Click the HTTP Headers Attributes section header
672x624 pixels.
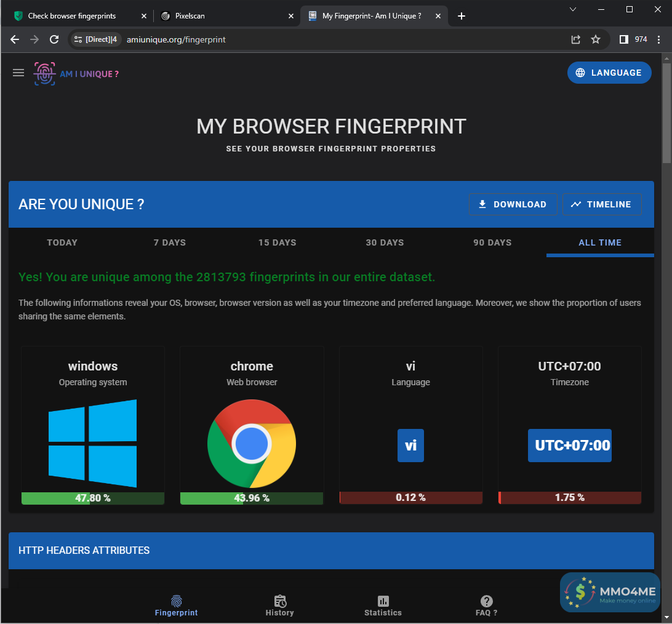pyautogui.click(x=331, y=550)
